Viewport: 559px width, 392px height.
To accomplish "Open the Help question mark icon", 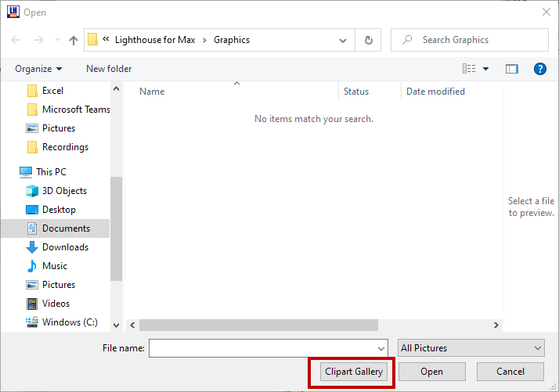I will pyautogui.click(x=539, y=69).
